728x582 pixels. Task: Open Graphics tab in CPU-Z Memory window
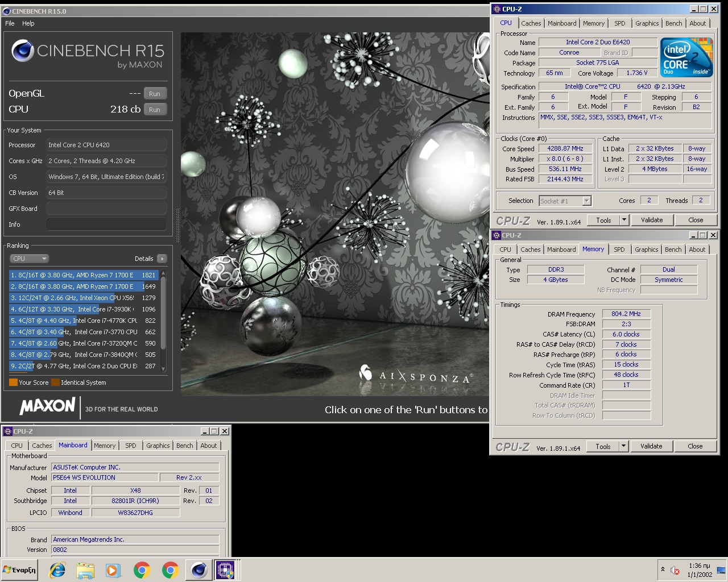(647, 250)
